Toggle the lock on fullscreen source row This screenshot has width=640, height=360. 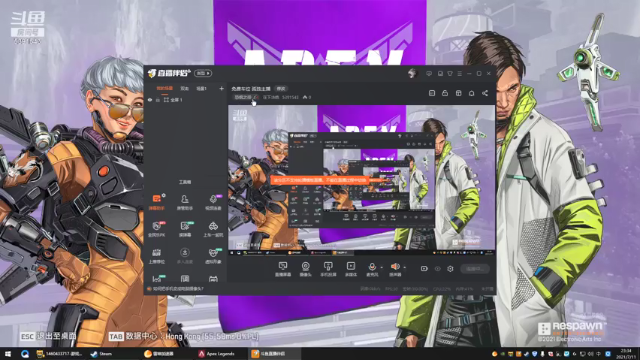(x=158, y=100)
